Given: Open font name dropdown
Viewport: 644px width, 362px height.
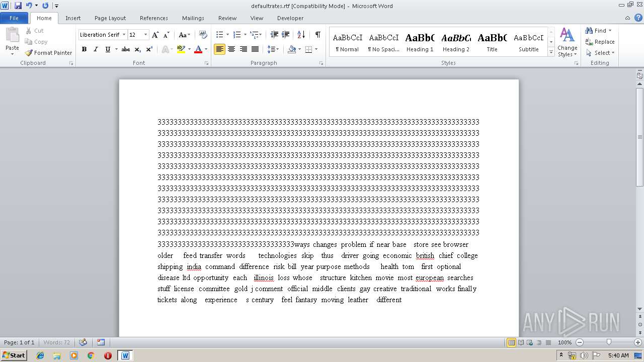Looking at the screenshot, I should coord(124,35).
